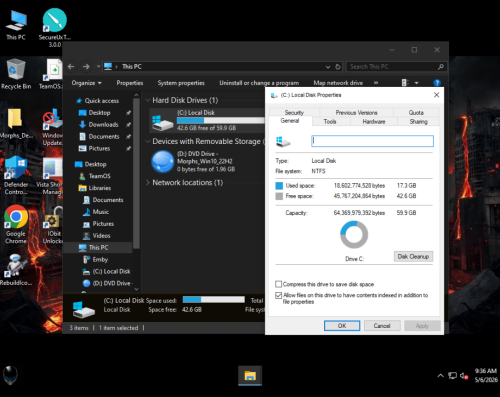This screenshot has height=397, width=500.
Task: Click the navigation pane scrollbar
Action: click(x=136, y=173)
